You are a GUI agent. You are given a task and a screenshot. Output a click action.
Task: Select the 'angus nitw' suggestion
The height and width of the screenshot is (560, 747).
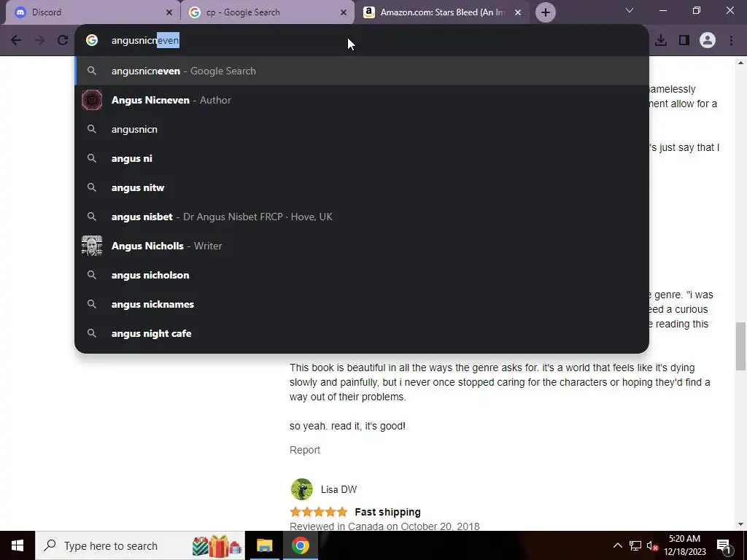click(362, 187)
